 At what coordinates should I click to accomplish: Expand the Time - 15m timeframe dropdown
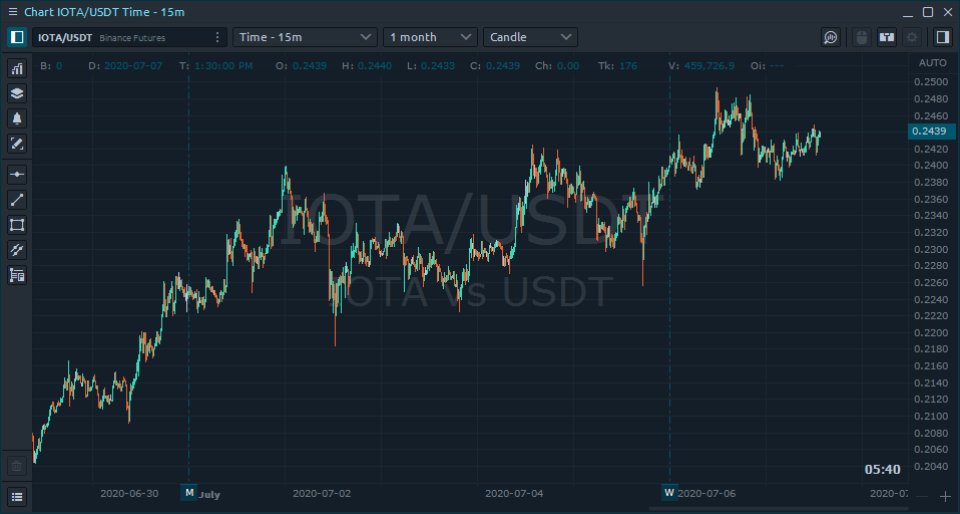pos(304,37)
